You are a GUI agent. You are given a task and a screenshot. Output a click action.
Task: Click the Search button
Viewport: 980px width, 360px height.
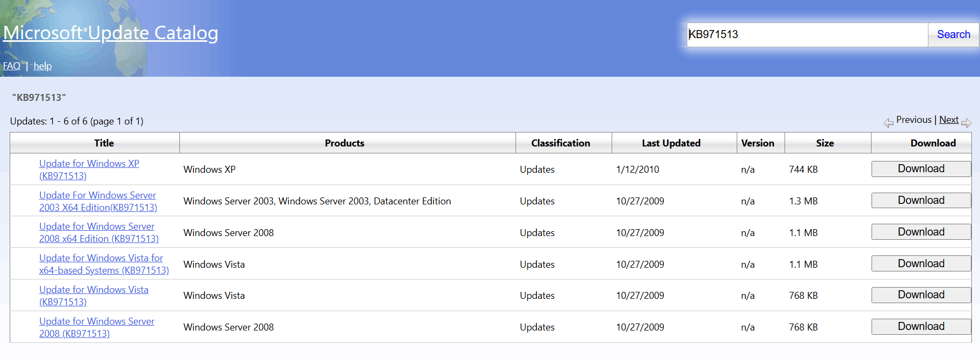953,34
